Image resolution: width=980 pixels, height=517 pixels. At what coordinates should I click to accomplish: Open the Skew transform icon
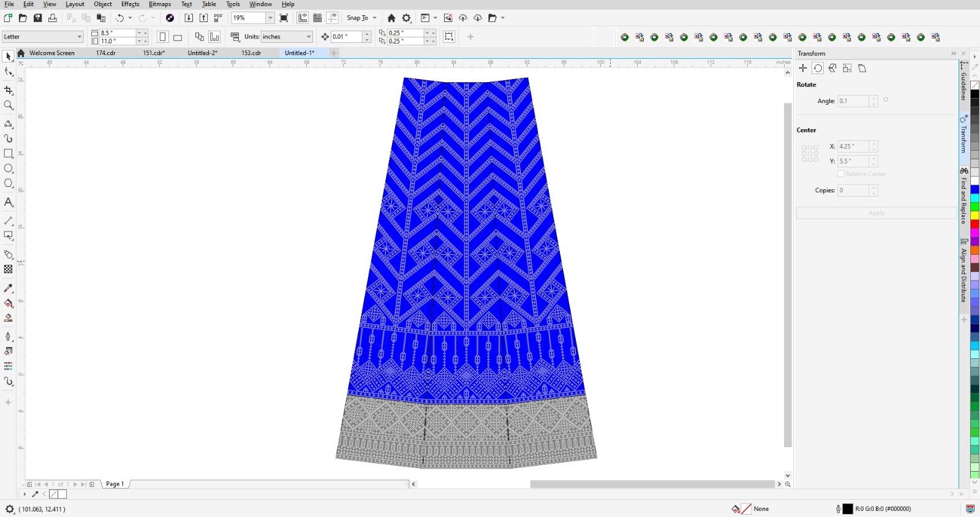[x=862, y=68]
